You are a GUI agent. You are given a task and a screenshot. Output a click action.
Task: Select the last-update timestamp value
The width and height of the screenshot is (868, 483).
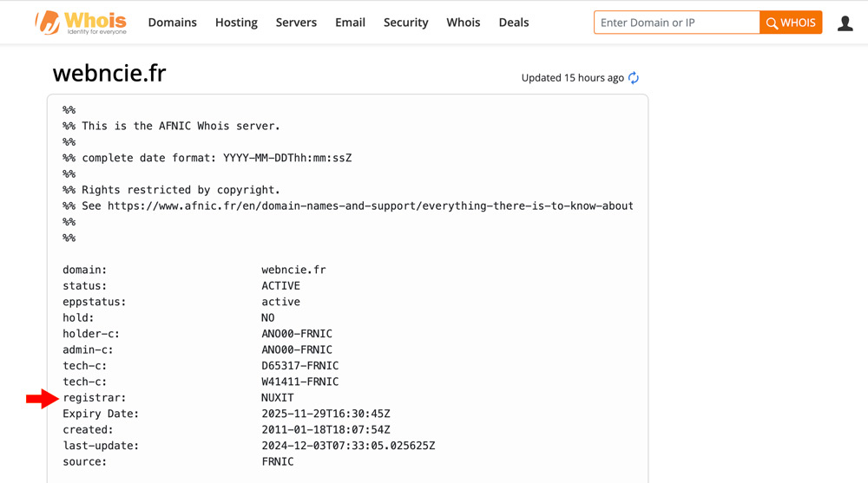tap(348, 446)
